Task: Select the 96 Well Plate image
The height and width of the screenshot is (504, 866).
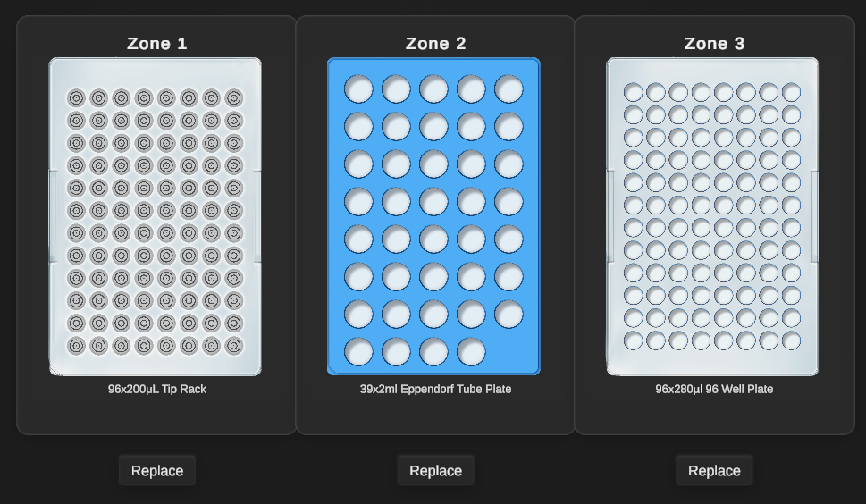Action: 712,216
